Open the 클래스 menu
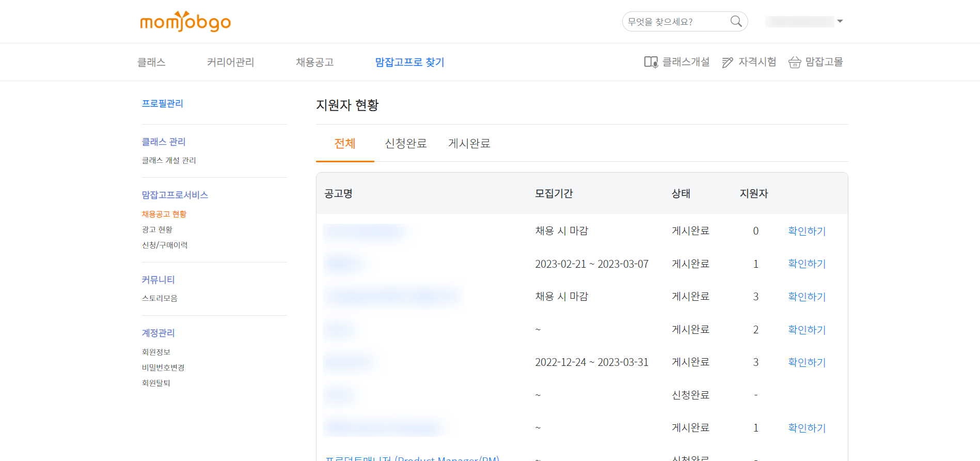This screenshot has height=461, width=980. pos(151,62)
